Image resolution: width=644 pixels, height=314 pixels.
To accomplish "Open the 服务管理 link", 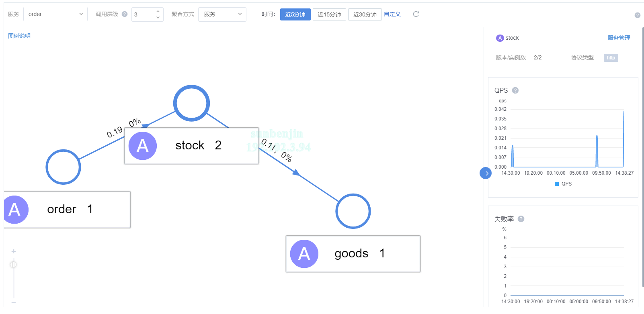I will (x=619, y=38).
